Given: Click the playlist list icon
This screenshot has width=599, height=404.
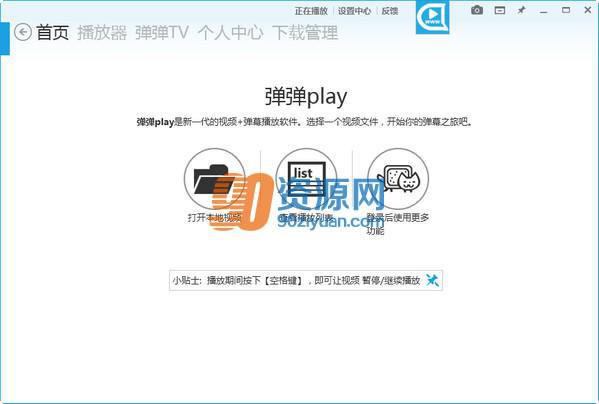Looking at the screenshot, I should coord(306,179).
